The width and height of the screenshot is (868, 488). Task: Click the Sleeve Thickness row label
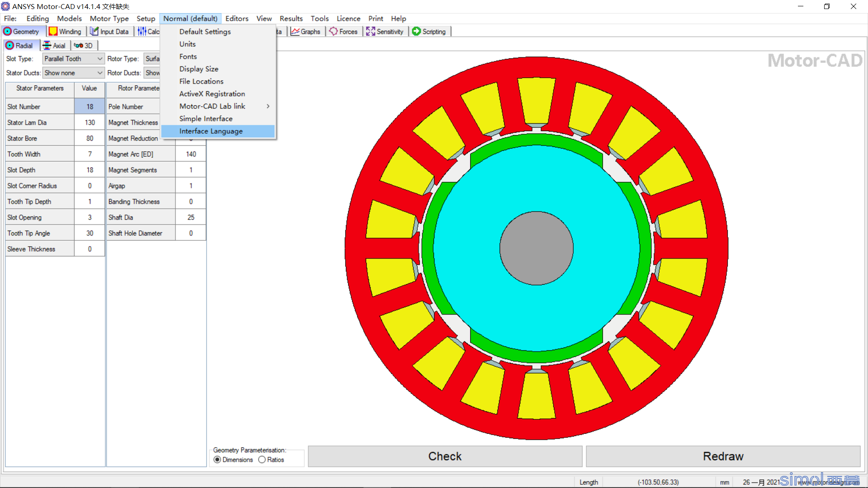coord(40,249)
